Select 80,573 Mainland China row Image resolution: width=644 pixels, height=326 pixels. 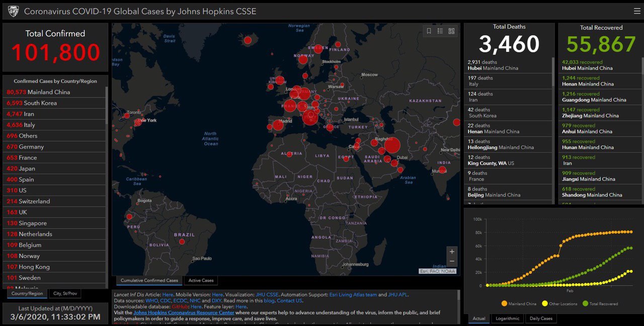(54, 92)
